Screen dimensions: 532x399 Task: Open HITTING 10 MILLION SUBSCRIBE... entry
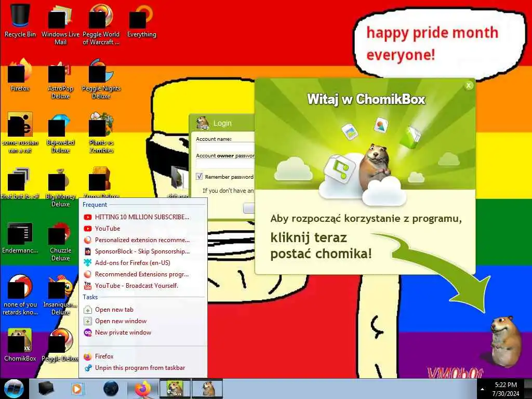(x=143, y=217)
